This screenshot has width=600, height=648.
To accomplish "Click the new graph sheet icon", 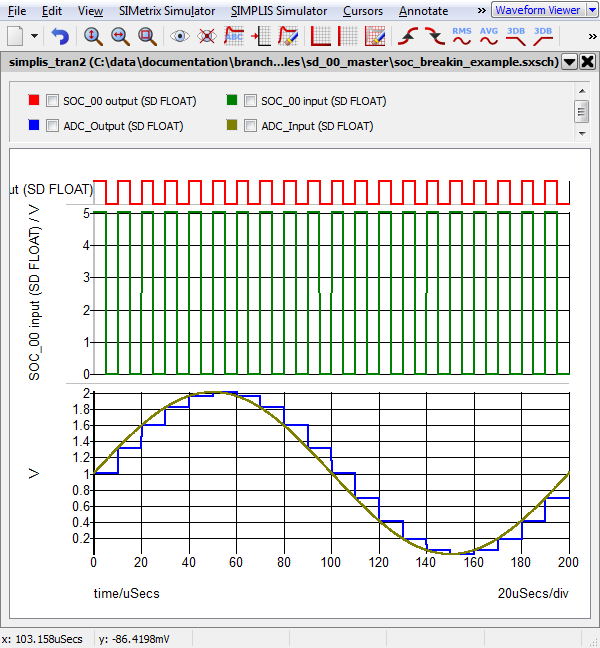I will (15, 36).
